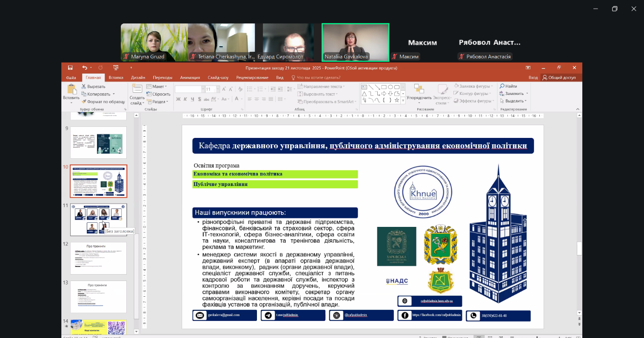Viewport: 644px width, 338px height.
Task: Open ribbon display options in title bar
Action: pyautogui.click(x=528, y=68)
